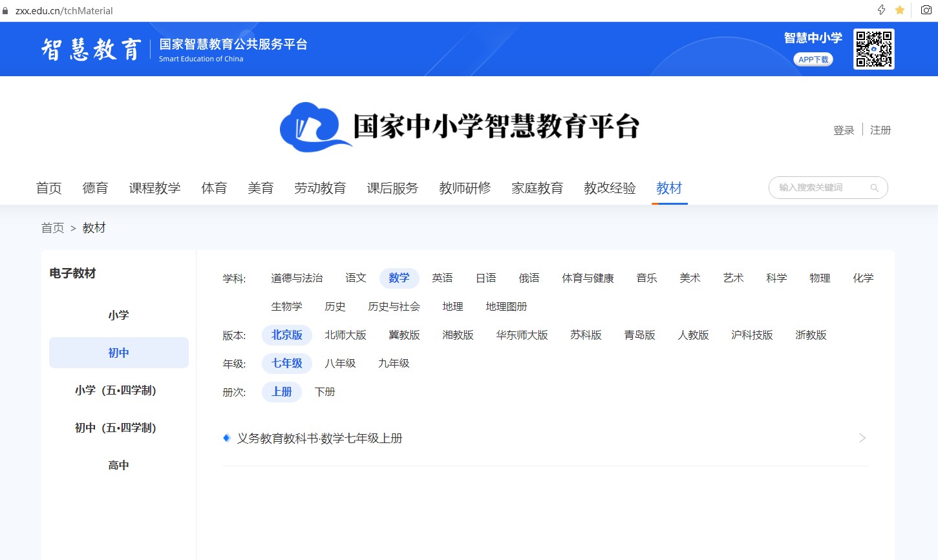This screenshot has width=938, height=560.
Task: Choose edition 沪科技版
Action: pos(752,335)
